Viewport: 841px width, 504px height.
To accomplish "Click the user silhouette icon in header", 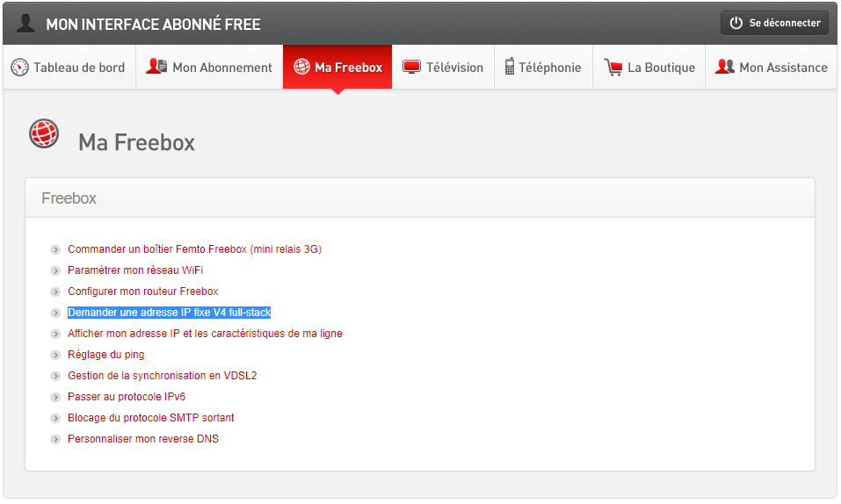I will click(25, 24).
